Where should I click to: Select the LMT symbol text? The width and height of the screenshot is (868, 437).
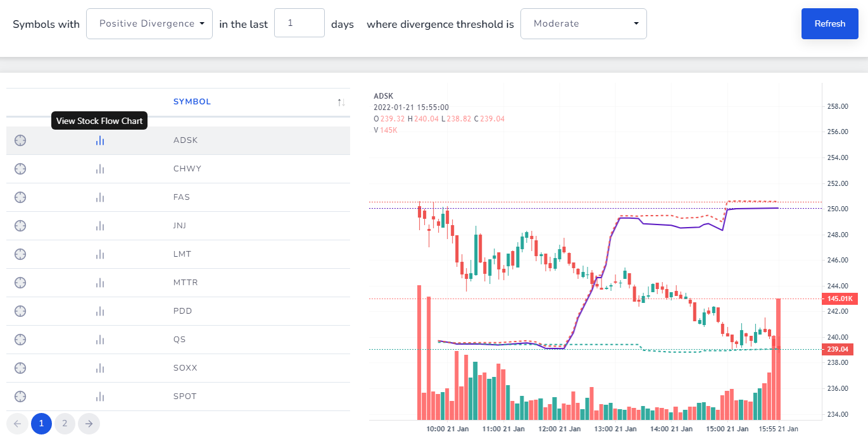click(182, 254)
